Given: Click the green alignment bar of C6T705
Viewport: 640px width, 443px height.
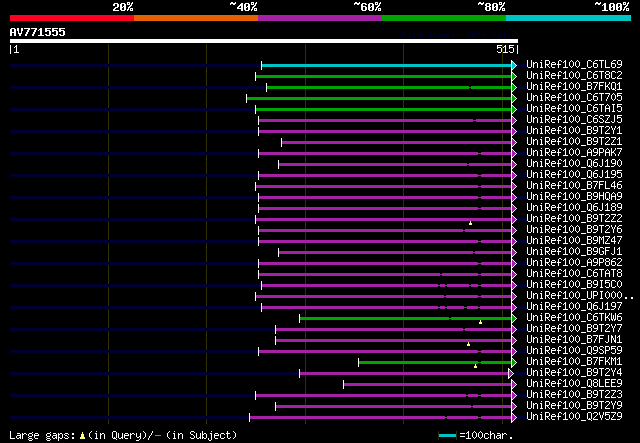Looking at the screenshot, I should pyautogui.click(x=379, y=98).
